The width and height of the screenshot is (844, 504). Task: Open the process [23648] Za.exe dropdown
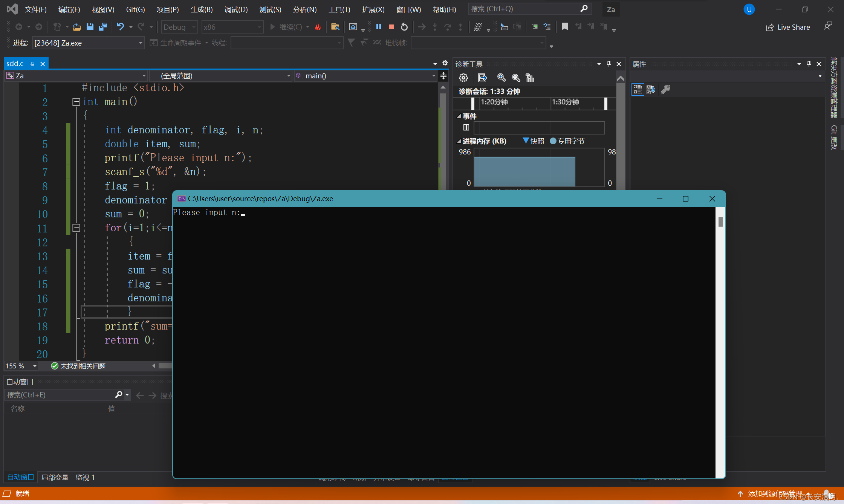(x=140, y=43)
